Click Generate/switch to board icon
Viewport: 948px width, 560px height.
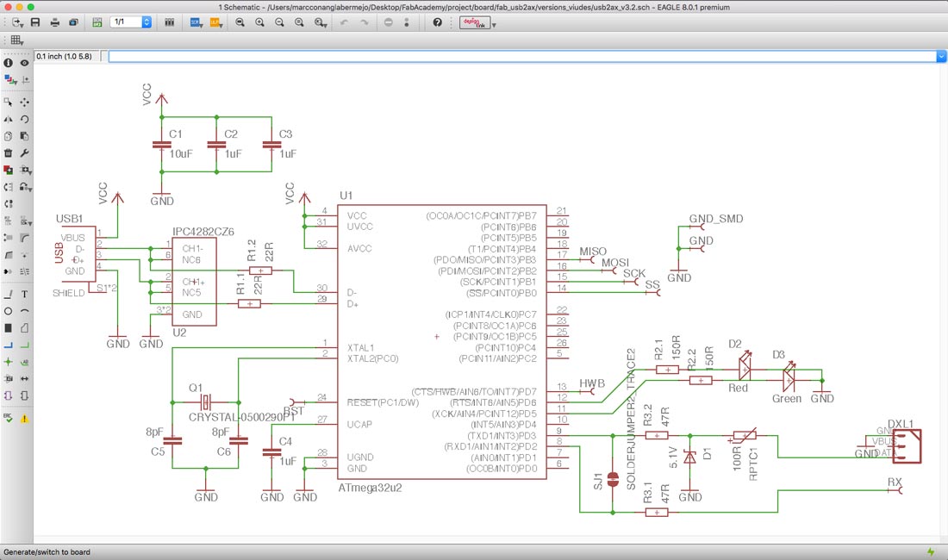[97, 22]
